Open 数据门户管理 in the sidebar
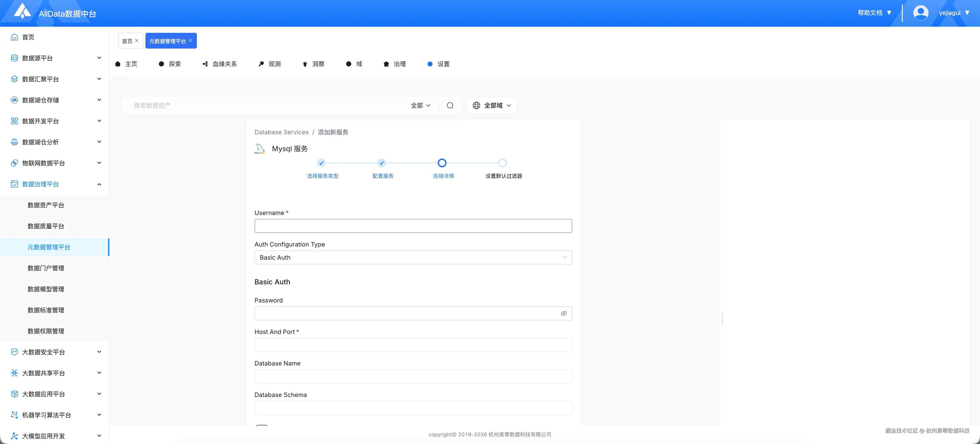Viewport: 980px width, 444px height. [x=46, y=268]
